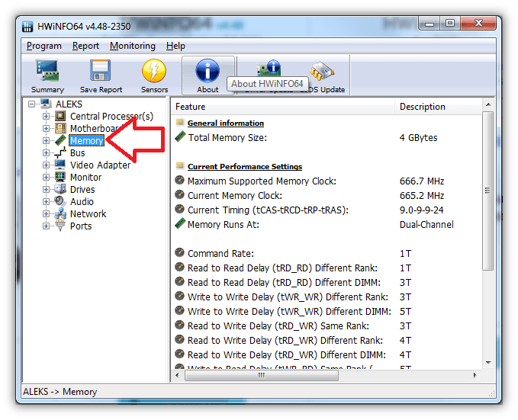The image size is (518, 420).
Task: Collapse the ALEKS root node
Action: point(32,104)
